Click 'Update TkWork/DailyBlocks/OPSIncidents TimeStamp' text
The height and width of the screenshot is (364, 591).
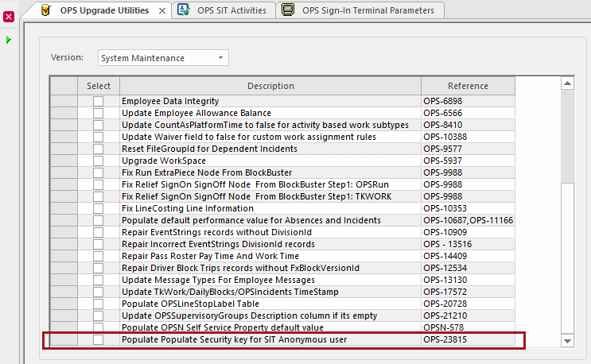230,292
